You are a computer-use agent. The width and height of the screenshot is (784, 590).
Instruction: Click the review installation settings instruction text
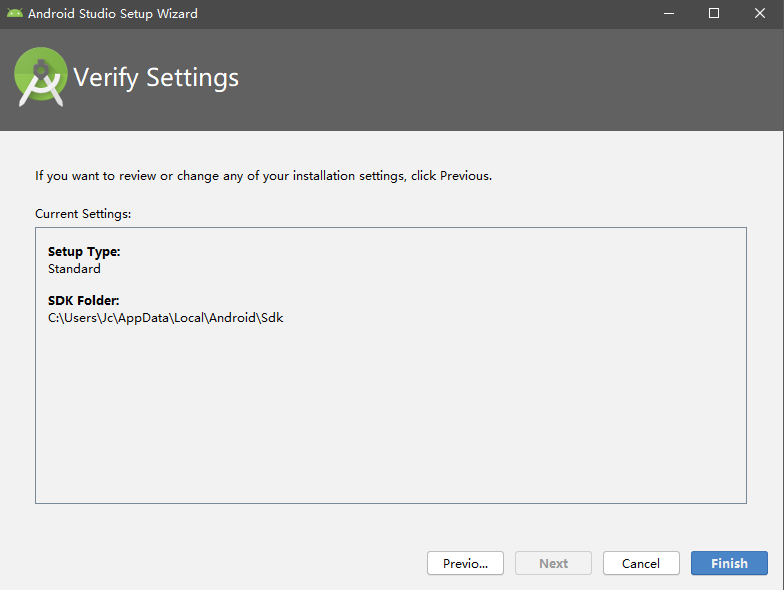264,176
